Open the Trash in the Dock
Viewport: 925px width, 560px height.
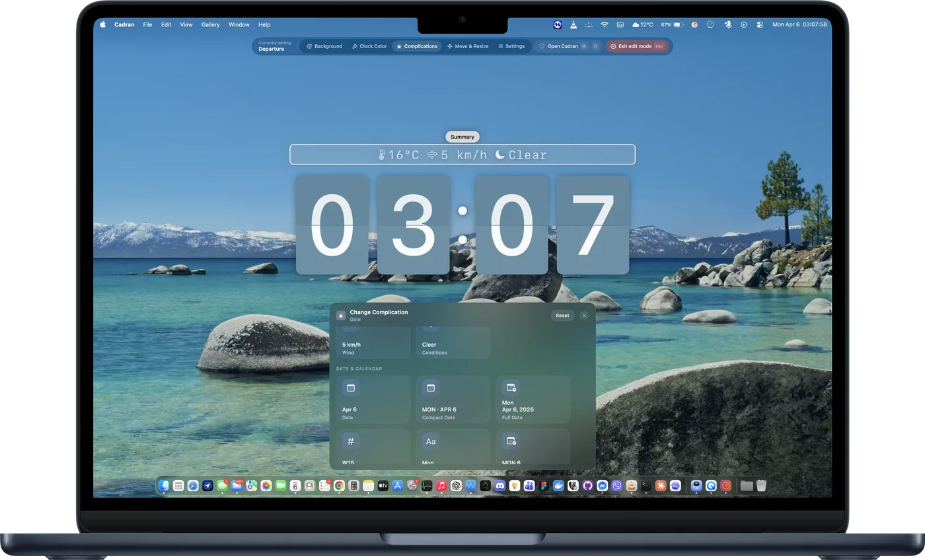(x=761, y=485)
